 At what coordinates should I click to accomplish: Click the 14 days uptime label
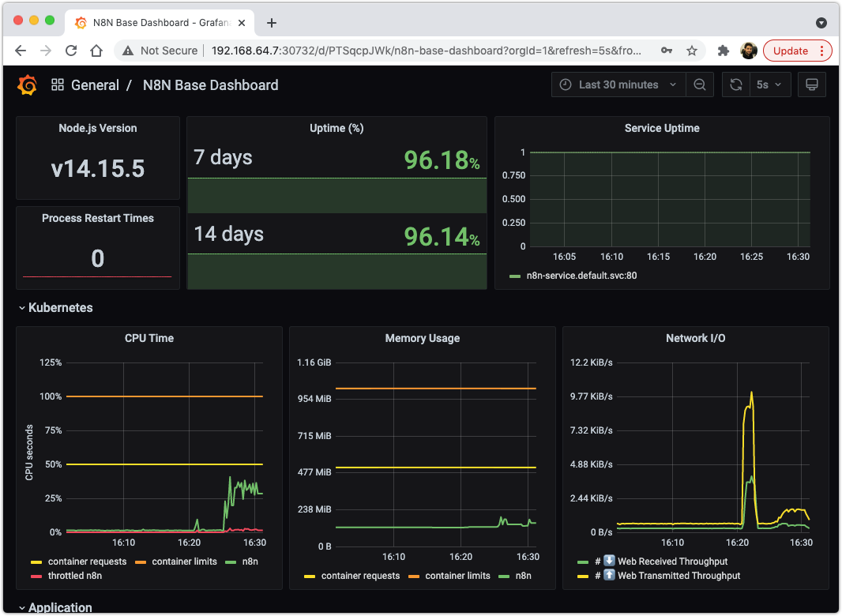click(229, 234)
